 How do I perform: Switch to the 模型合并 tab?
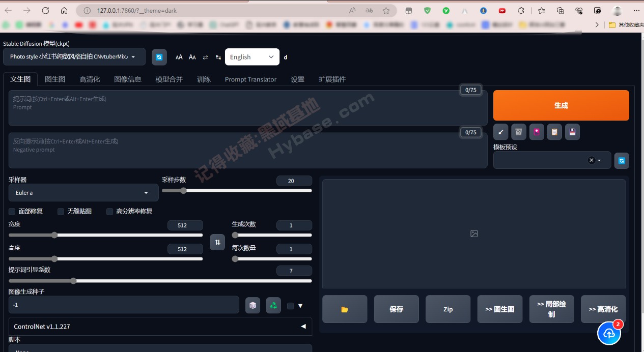[169, 79]
